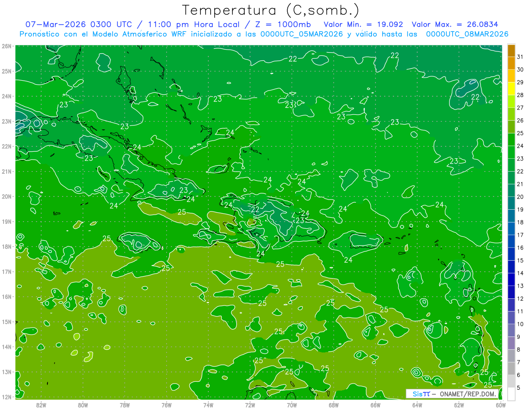Click the 72W longitude axis label
The width and height of the screenshot is (532, 411).
[250, 405]
